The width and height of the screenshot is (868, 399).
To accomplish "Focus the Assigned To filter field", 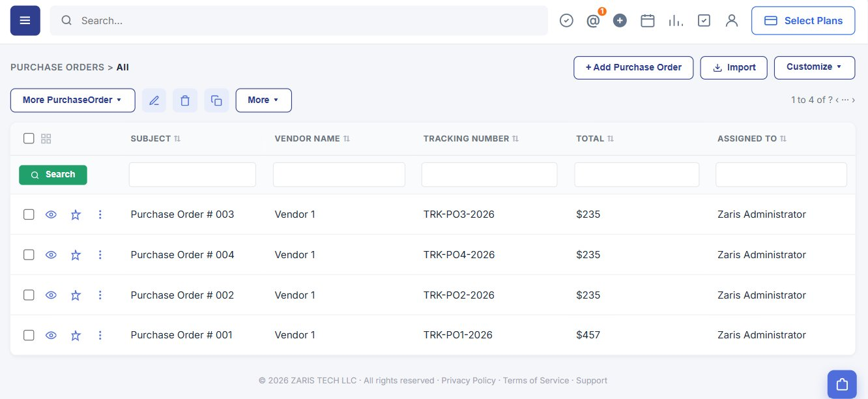I will coord(781,175).
